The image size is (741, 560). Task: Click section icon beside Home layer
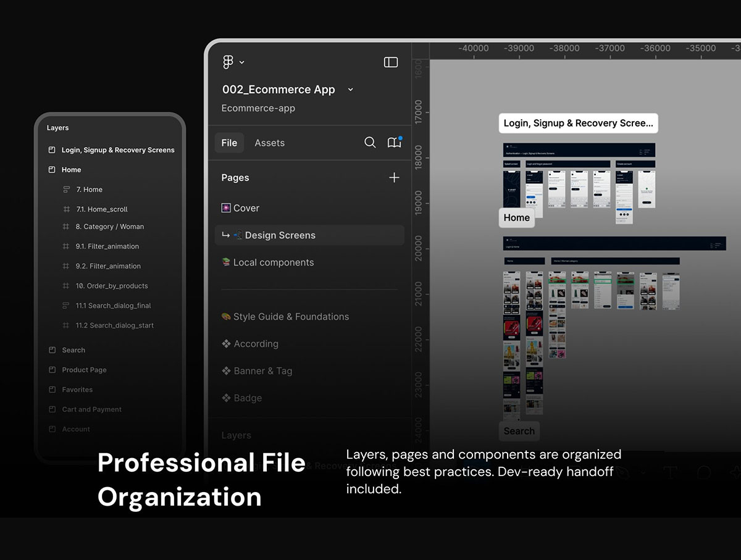52,170
